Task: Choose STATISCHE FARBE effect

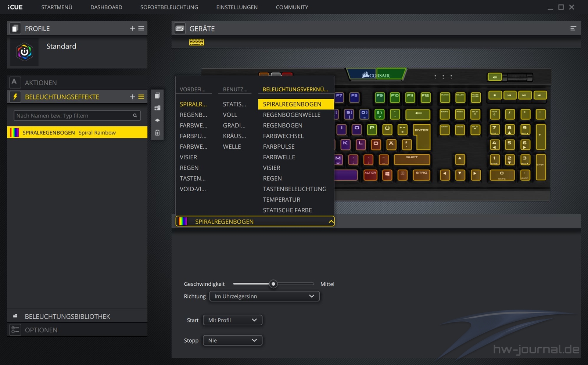Action: tap(287, 210)
